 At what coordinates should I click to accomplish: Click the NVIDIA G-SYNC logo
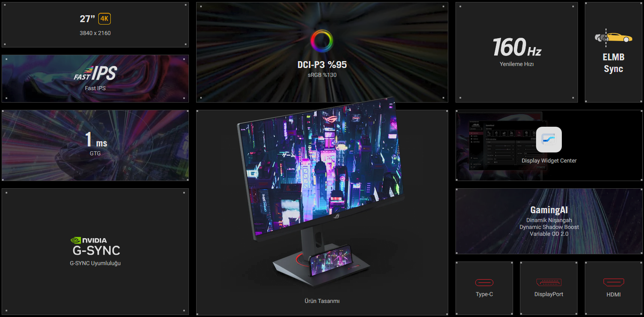(96, 247)
